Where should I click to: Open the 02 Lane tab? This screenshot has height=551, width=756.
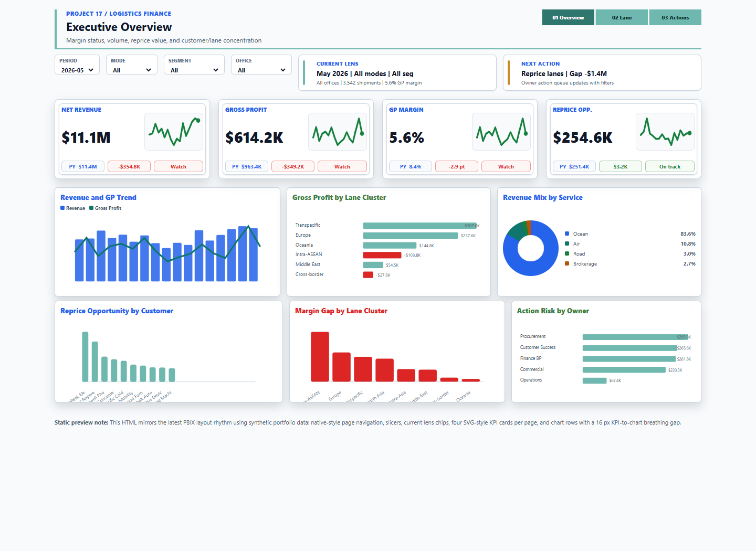(x=622, y=17)
